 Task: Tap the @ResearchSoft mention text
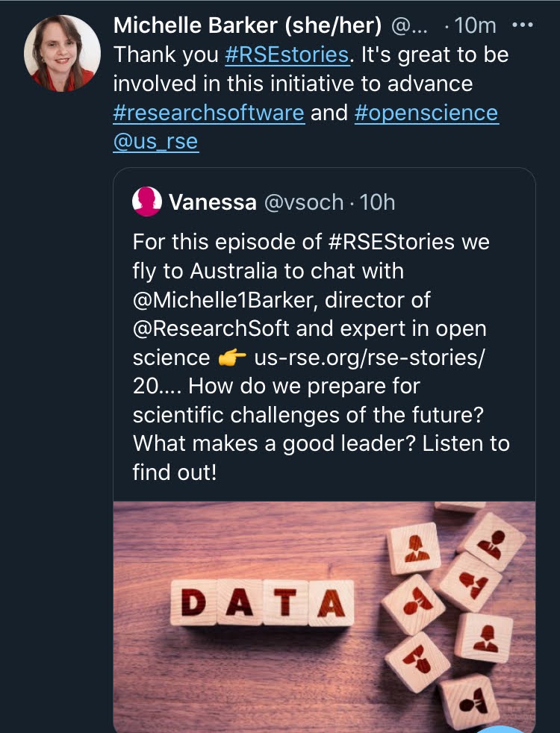211,328
